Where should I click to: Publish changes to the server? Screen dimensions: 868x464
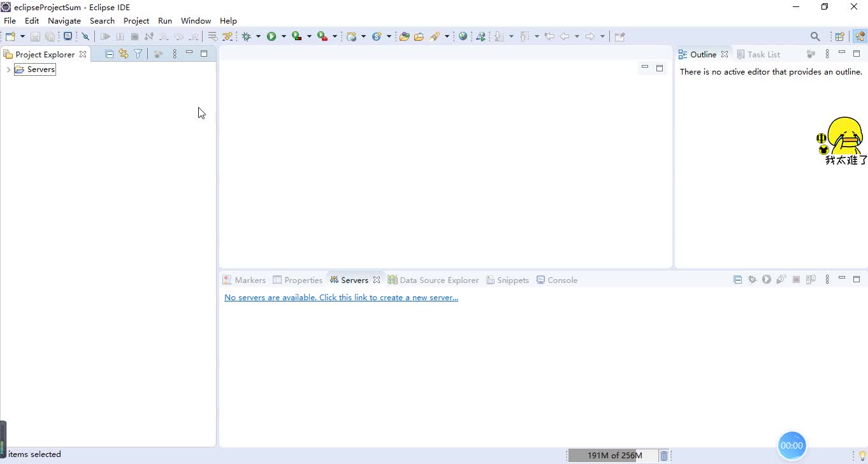click(x=811, y=279)
